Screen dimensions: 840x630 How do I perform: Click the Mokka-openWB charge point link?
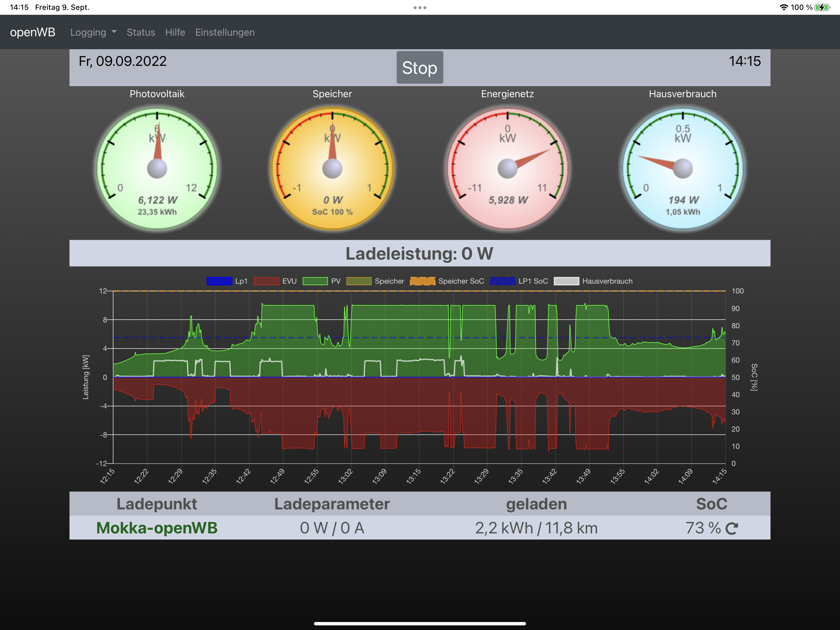point(157,528)
